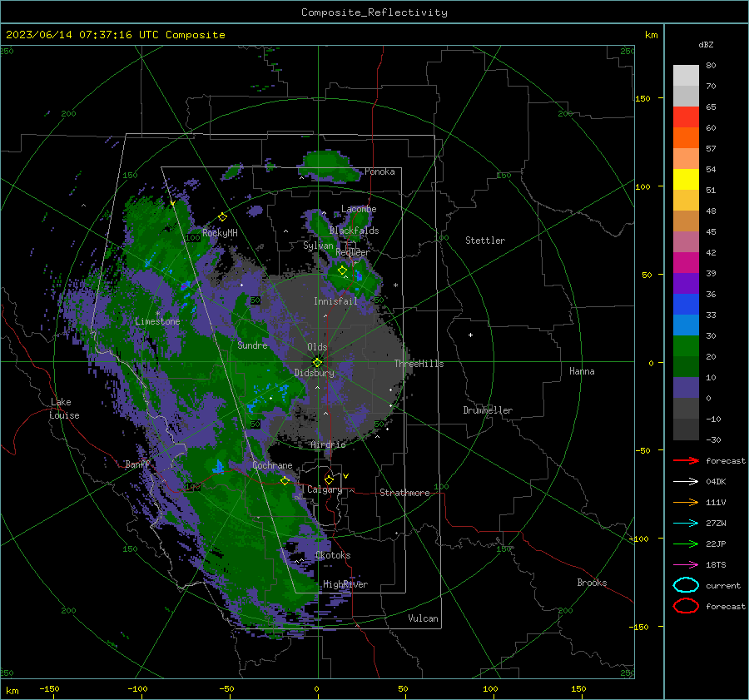The image size is (749, 700).
Task: Select the bright green 30 dBZ swatch
Action: 686,345
